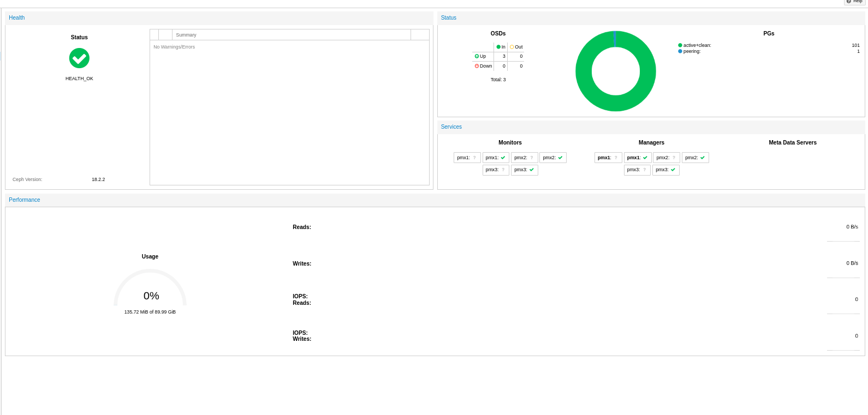Click the green Up arrow icon in OSDs
Image resolution: width=868 pixels, height=415 pixels.
tap(477, 56)
